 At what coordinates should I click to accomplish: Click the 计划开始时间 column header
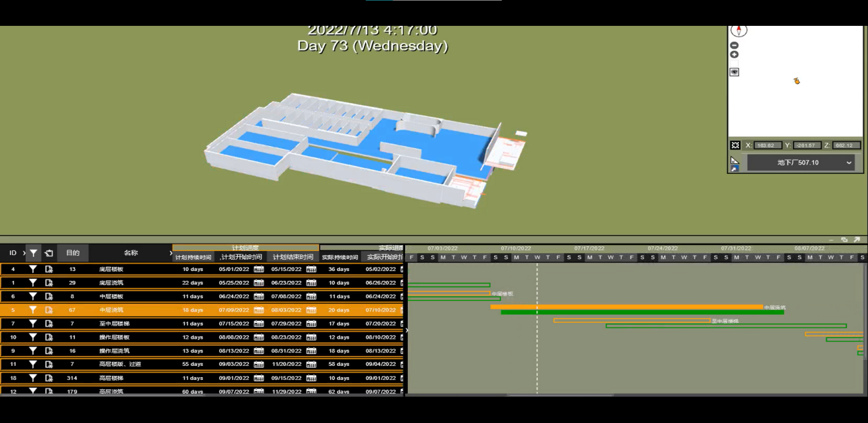(240, 257)
